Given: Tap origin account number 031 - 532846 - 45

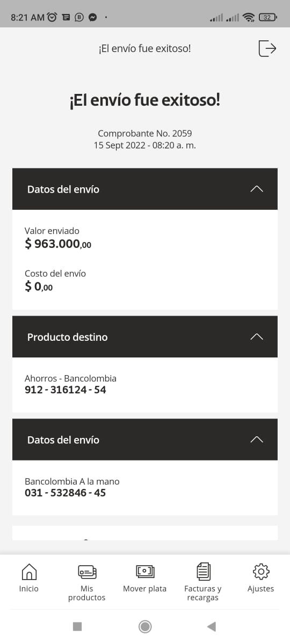Looking at the screenshot, I should tap(66, 492).
